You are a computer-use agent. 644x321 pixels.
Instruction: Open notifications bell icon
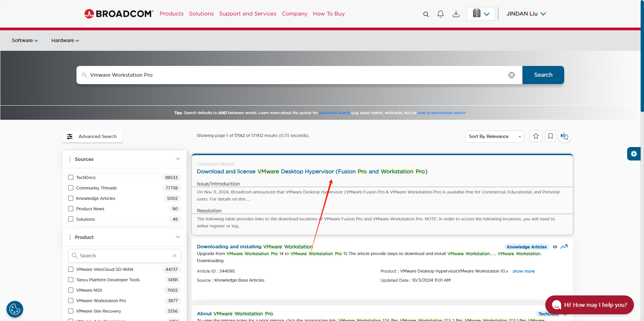(x=441, y=14)
